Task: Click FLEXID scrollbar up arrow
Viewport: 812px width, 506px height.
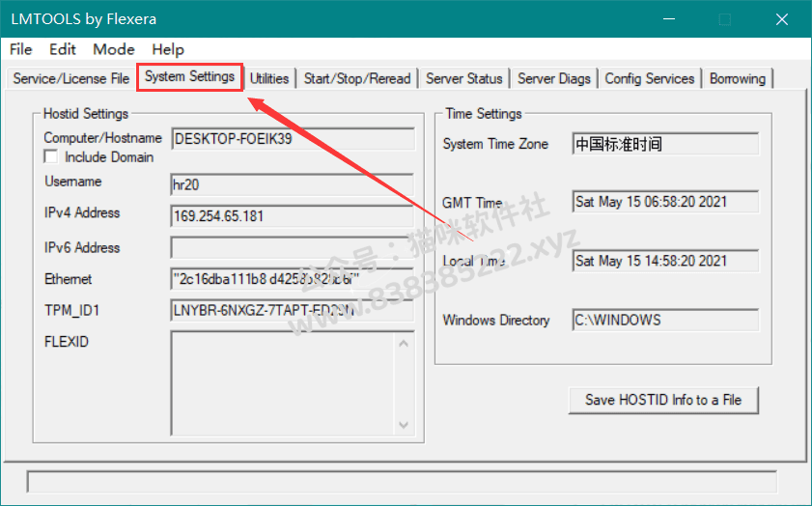Action: tap(404, 344)
